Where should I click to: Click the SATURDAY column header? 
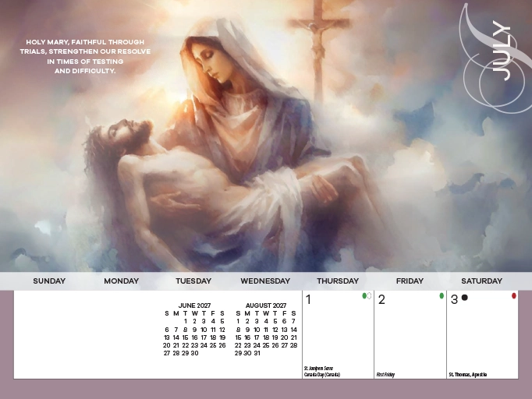[481, 281]
